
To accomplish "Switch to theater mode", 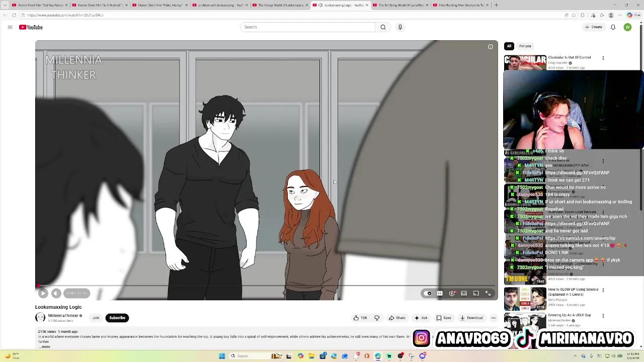I will [x=464, y=294].
